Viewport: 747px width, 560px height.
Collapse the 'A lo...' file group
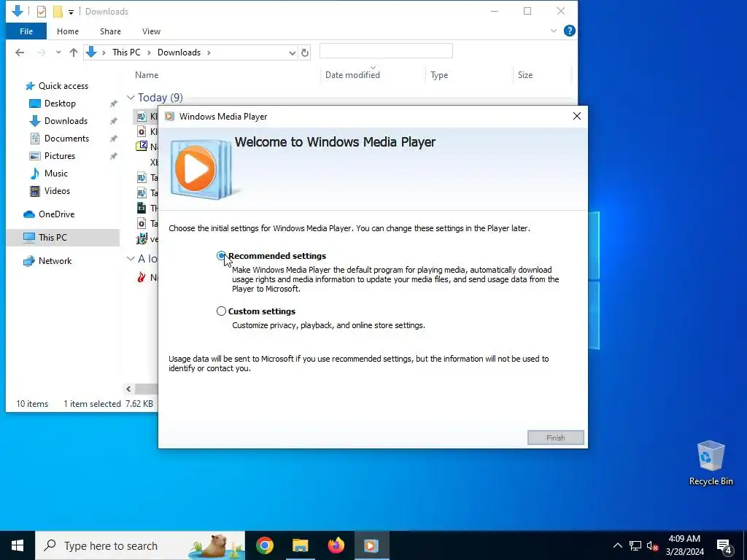click(x=131, y=259)
